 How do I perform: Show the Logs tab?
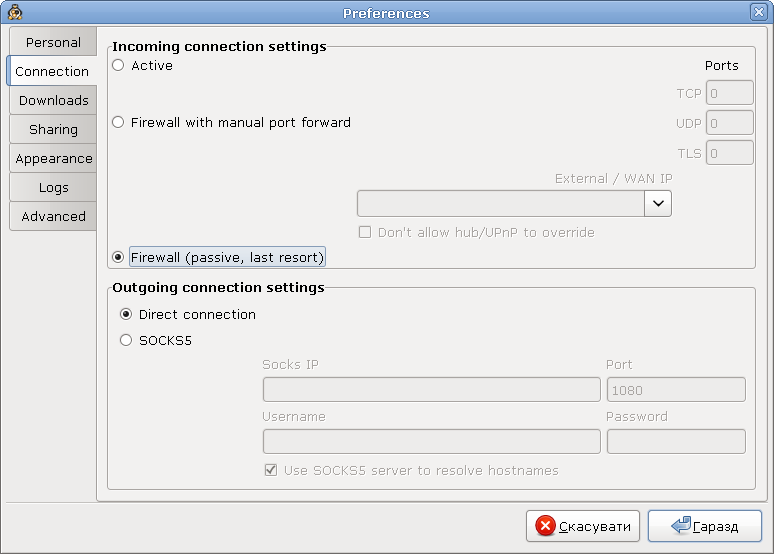click(53, 188)
